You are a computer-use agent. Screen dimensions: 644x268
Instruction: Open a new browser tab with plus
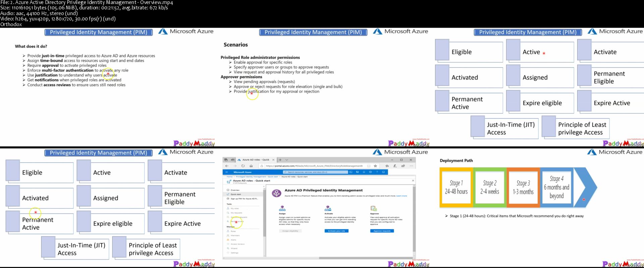click(280, 160)
